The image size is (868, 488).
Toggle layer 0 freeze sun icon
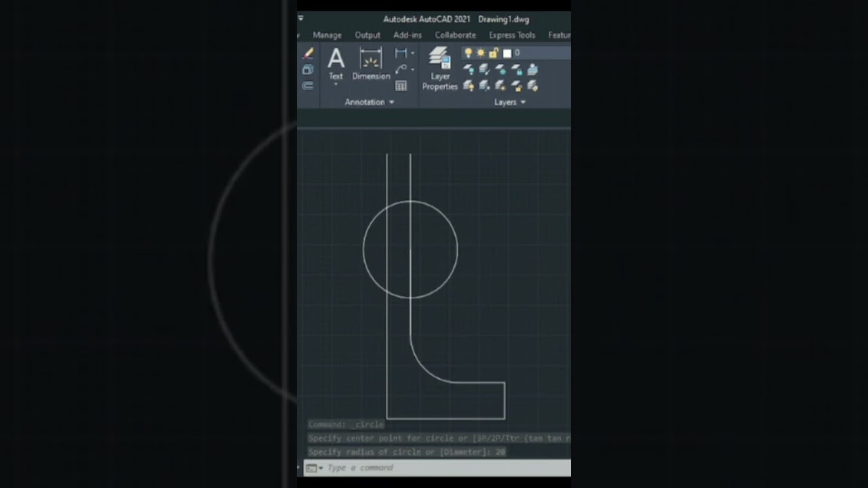(x=481, y=53)
